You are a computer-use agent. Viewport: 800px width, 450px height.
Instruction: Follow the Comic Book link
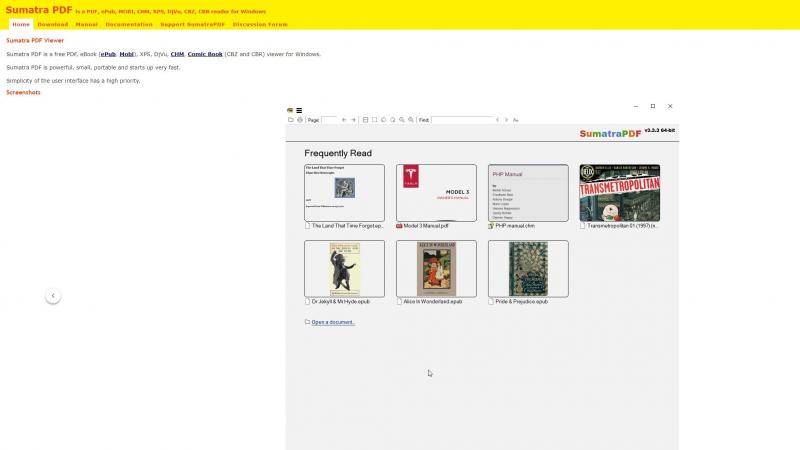coord(205,54)
